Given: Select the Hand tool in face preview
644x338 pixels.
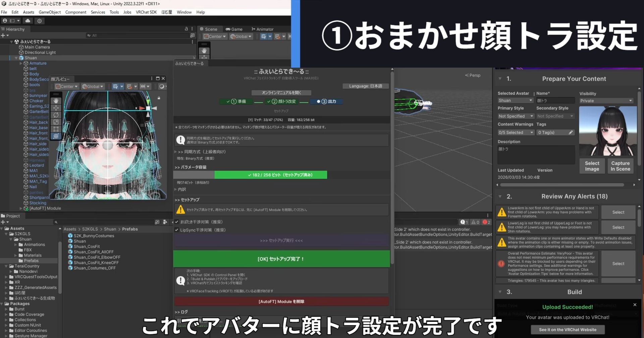Looking at the screenshot, I should pyautogui.click(x=56, y=101).
